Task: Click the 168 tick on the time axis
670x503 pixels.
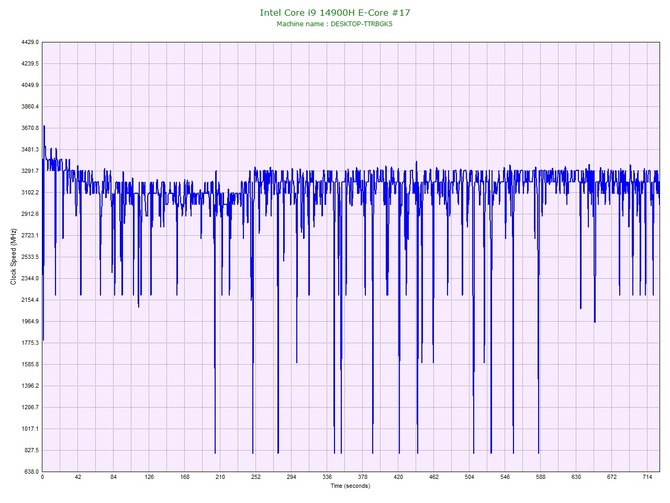Action: [185, 477]
